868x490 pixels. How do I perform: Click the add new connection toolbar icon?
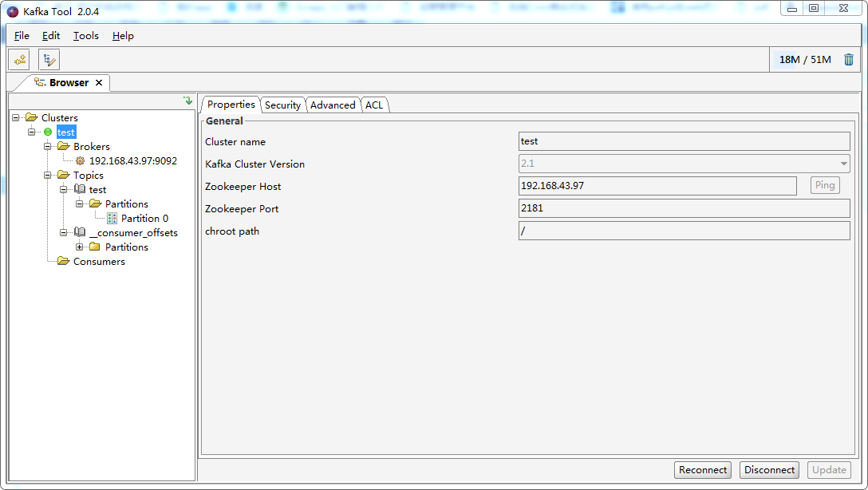click(19, 60)
